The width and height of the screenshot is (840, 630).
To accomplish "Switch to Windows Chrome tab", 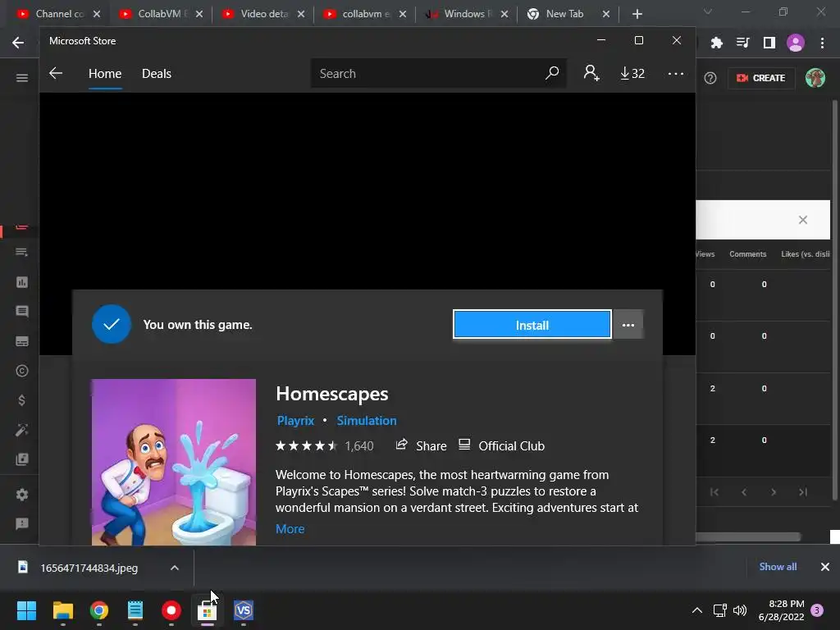I will pos(467,14).
